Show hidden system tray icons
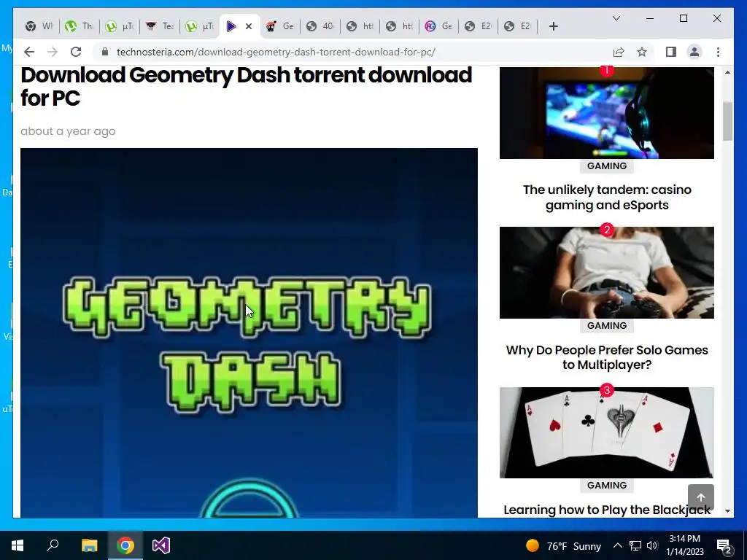The width and height of the screenshot is (747, 560). point(617,545)
